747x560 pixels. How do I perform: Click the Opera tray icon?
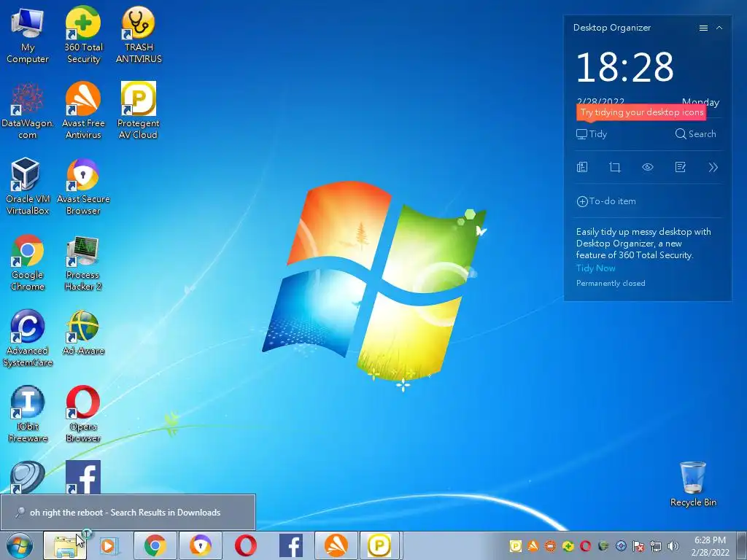(586, 546)
